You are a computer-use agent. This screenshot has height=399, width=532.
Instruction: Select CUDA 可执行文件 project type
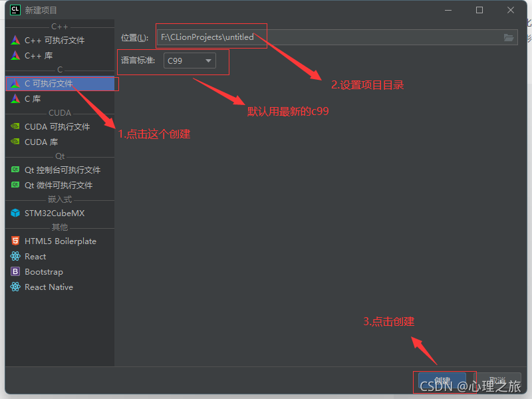[60, 127]
